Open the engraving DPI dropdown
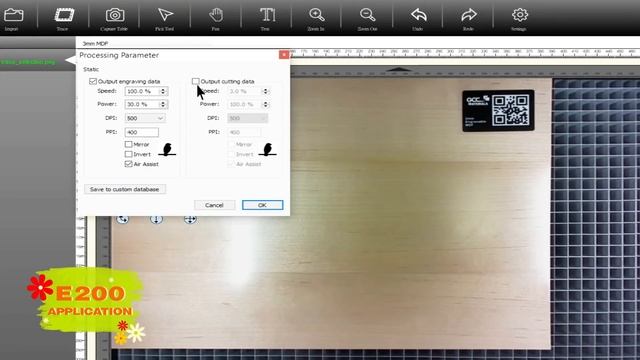This screenshot has width=640, height=360. coord(145,118)
